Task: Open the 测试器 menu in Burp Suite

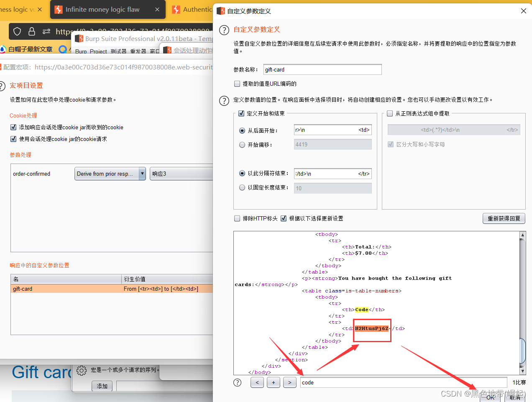Action: pos(118,51)
